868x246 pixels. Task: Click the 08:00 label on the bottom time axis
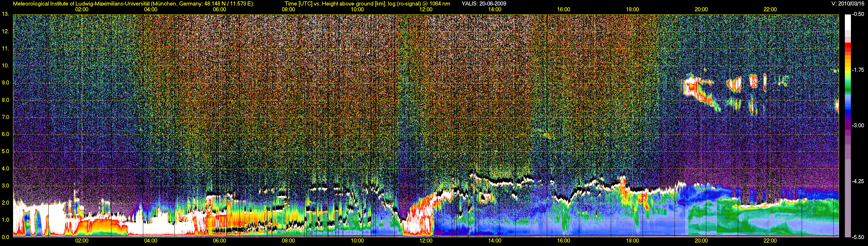[x=288, y=241]
